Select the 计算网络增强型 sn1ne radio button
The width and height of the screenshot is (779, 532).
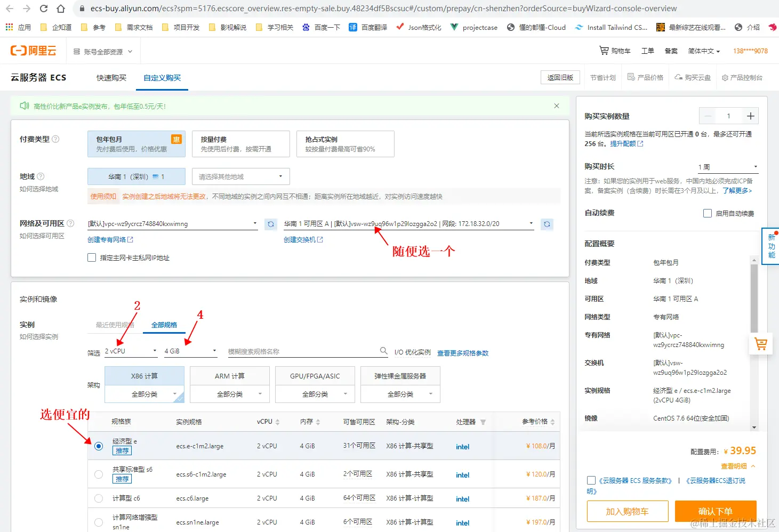pos(99,522)
